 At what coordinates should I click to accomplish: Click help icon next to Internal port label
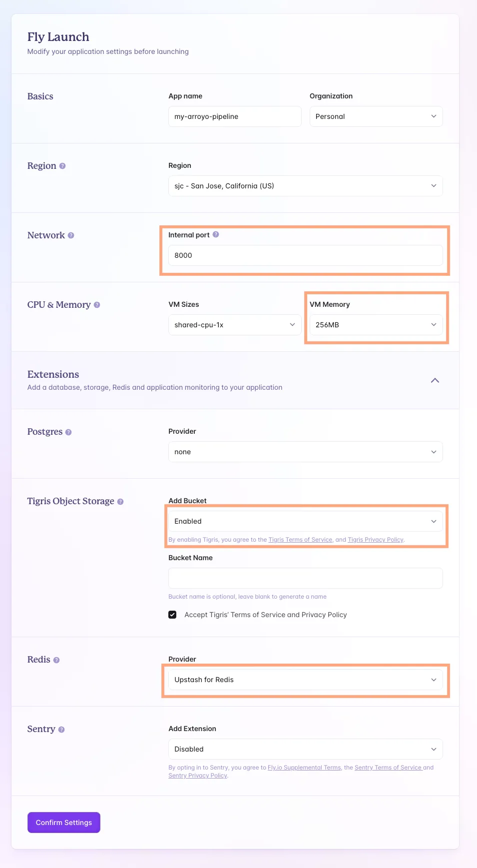[216, 234]
